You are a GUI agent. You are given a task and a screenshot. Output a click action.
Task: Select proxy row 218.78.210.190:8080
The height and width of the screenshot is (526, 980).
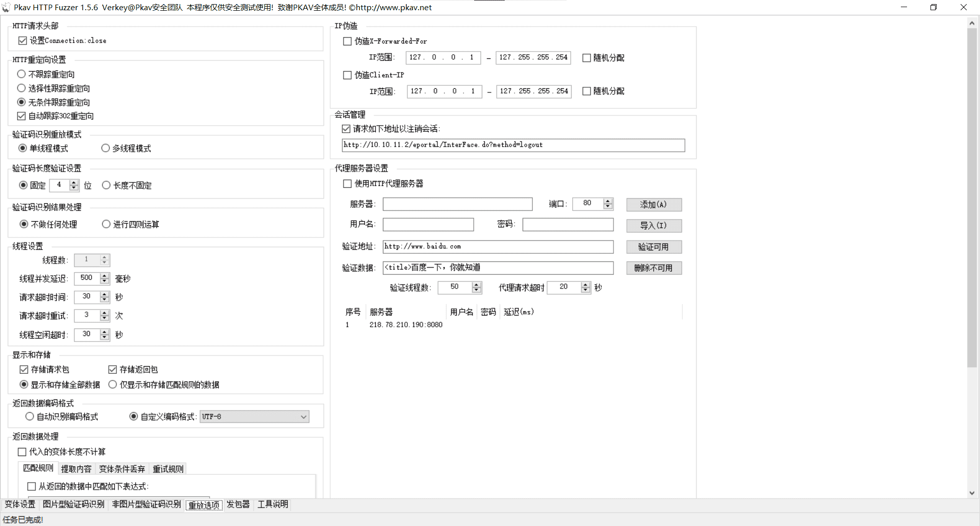click(x=406, y=325)
